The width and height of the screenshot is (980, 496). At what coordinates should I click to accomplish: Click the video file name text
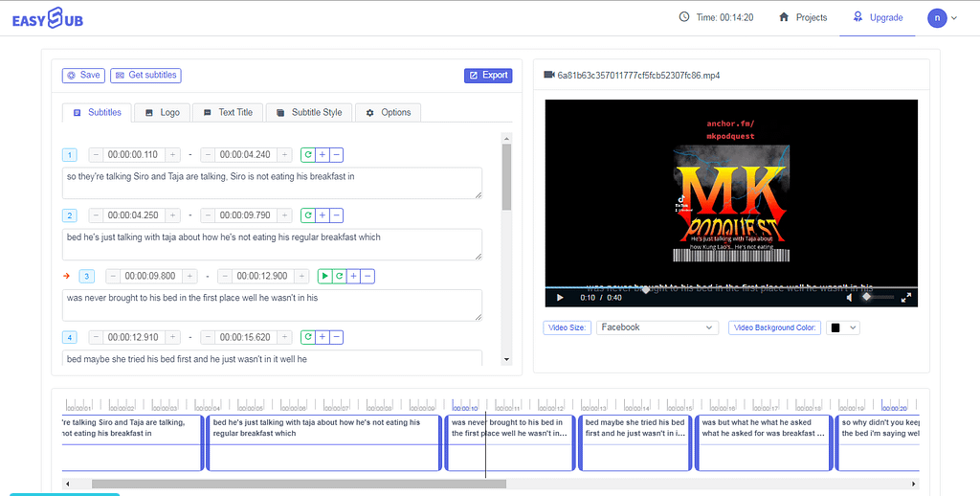(x=638, y=75)
